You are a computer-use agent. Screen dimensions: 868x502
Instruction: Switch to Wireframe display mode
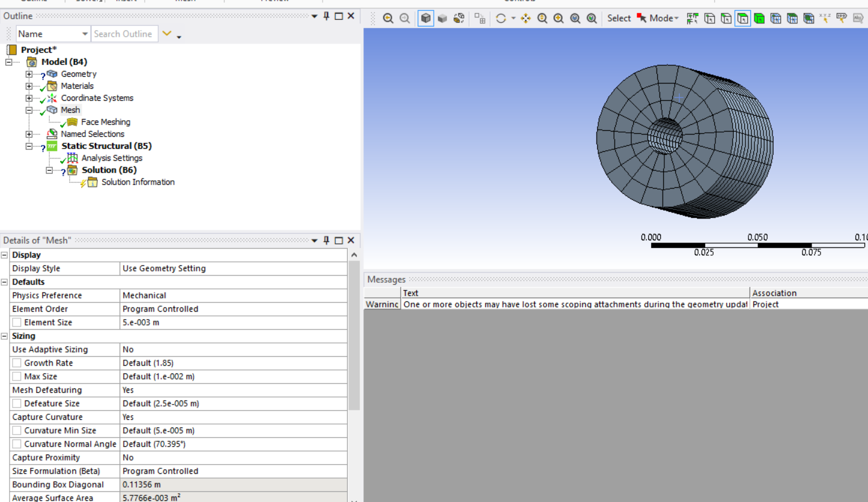[459, 18]
